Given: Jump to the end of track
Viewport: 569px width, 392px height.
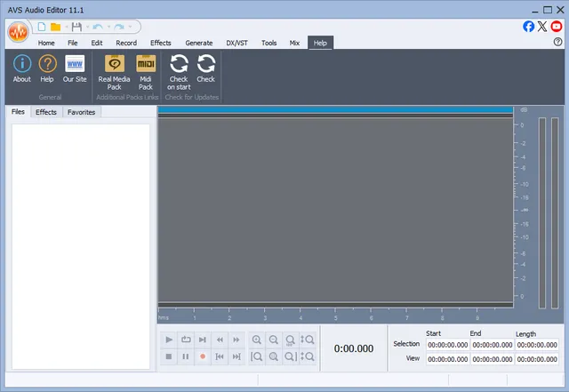Looking at the screenshot, I should (x=236, y=356).
